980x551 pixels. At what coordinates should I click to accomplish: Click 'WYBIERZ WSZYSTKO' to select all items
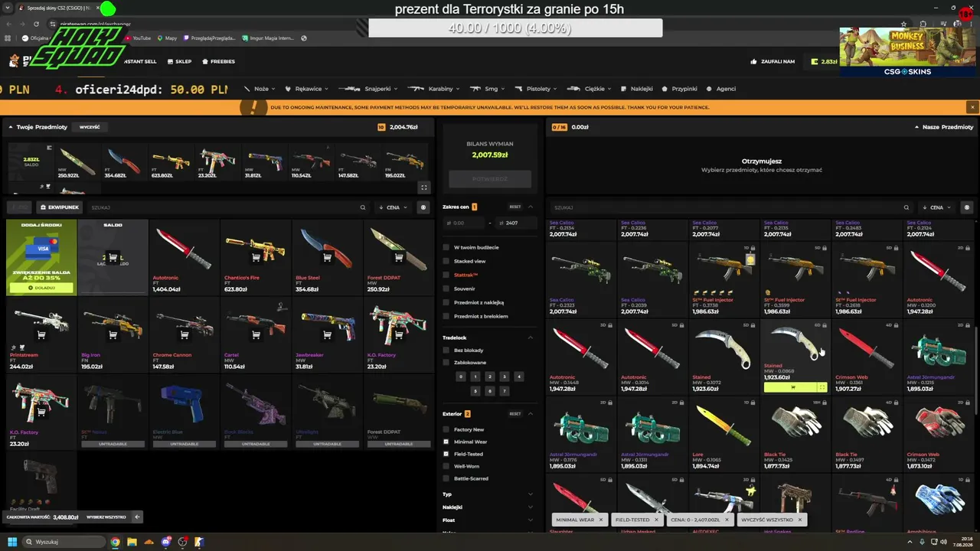pyautogui.click(x=106, y=517)
